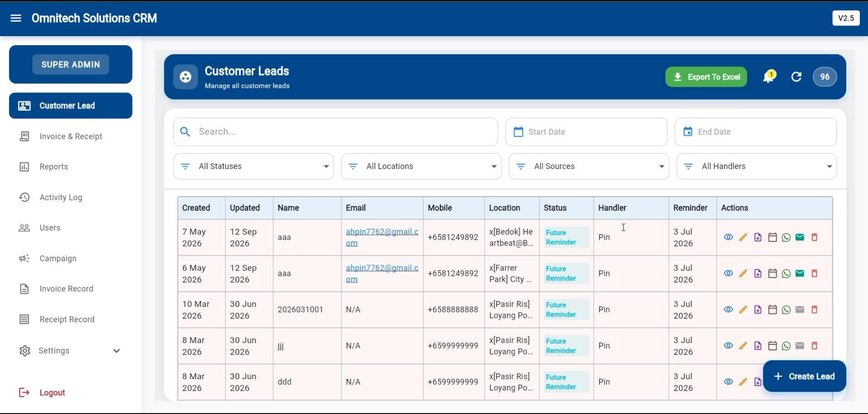The height and width of the screenshot is (414, 868).
Task: Open the Campaign page
Action: (71, 259)
